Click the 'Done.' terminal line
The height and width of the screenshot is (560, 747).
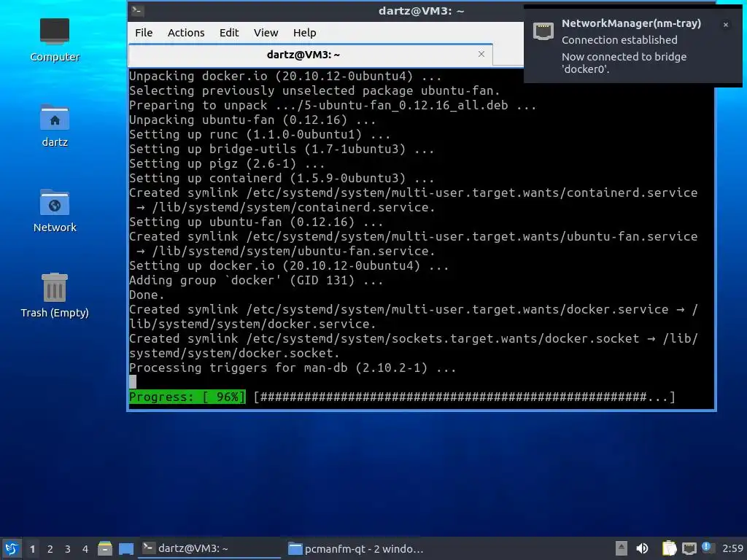click(147, 295)
